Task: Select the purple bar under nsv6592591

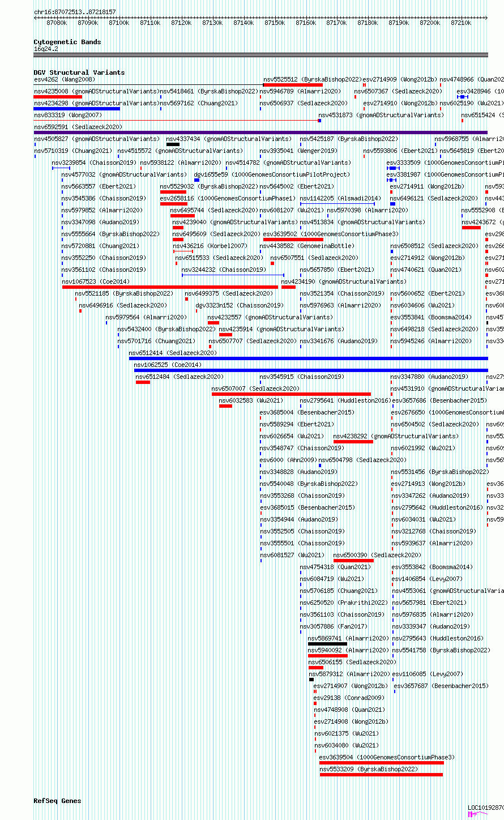Action: pos(260,133)
